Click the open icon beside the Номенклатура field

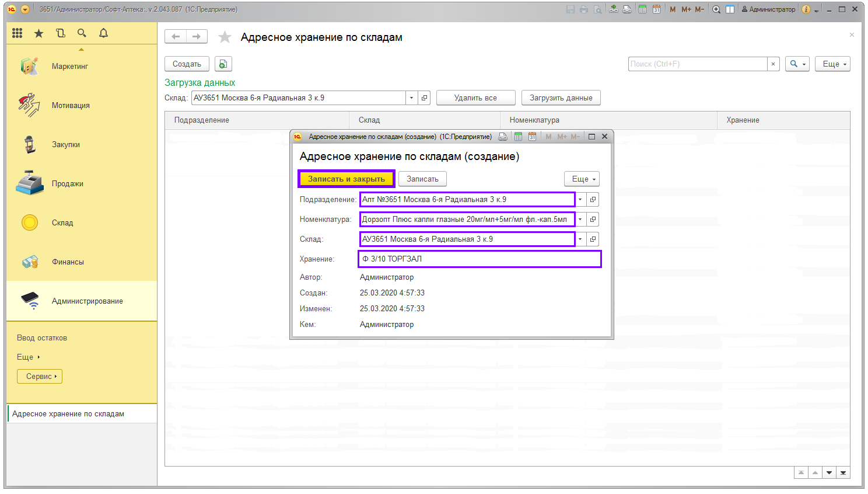593,220
